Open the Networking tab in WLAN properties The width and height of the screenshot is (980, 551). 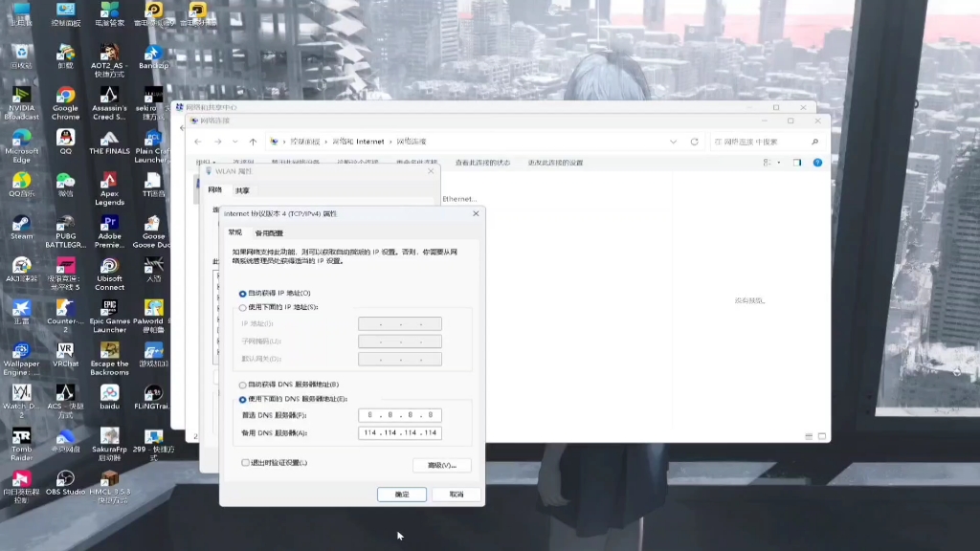pos(215,190)
